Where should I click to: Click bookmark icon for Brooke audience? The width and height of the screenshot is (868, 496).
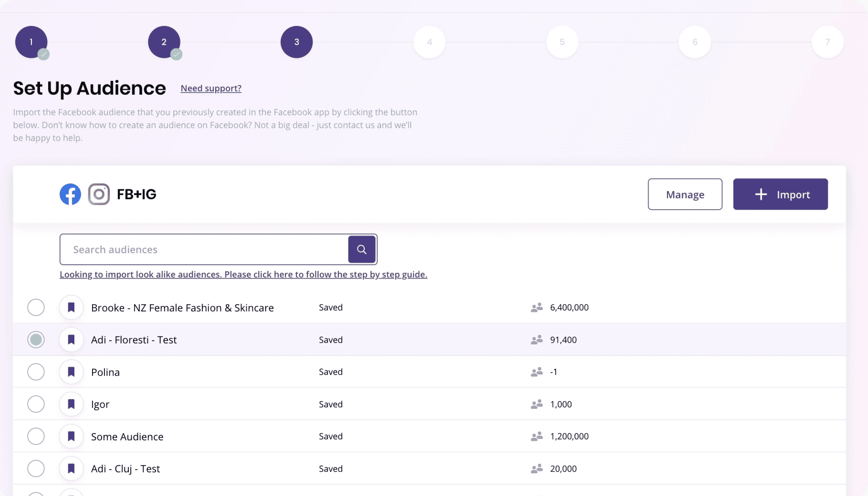71,308
